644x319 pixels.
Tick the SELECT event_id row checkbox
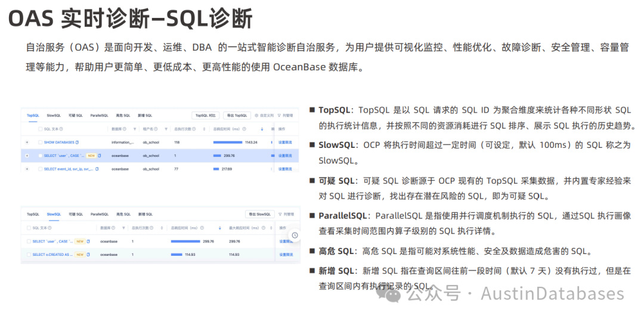tap(41, 169)
